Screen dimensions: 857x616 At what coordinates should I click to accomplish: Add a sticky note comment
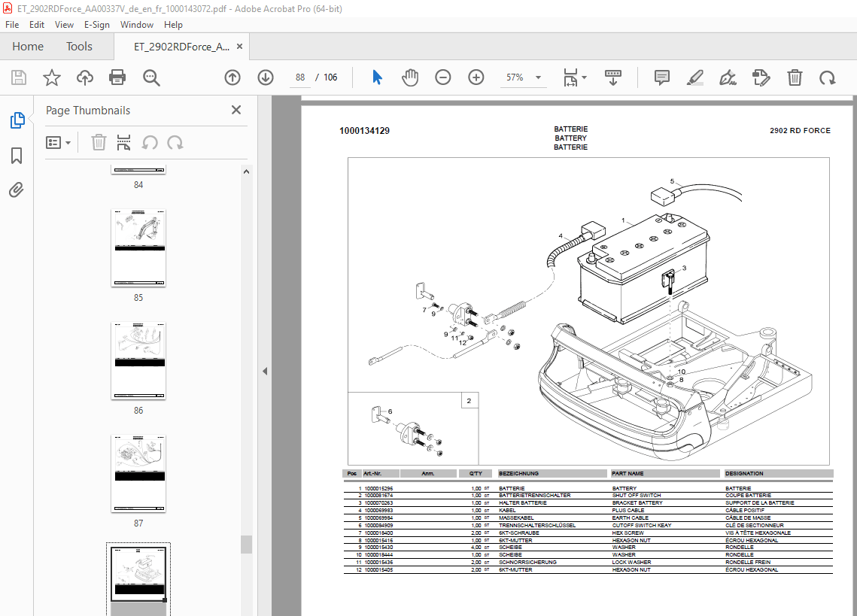tap(661, 77)
